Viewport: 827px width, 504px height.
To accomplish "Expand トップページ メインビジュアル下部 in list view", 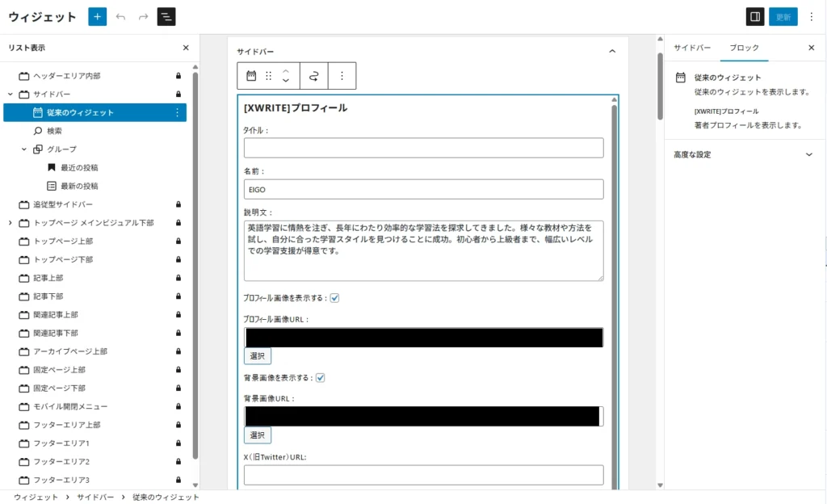I will (x=10, y=223).
